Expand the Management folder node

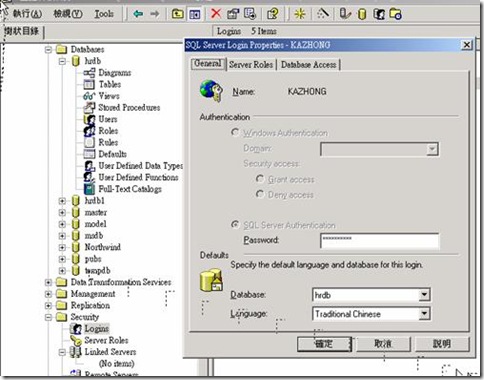[48, 294]
